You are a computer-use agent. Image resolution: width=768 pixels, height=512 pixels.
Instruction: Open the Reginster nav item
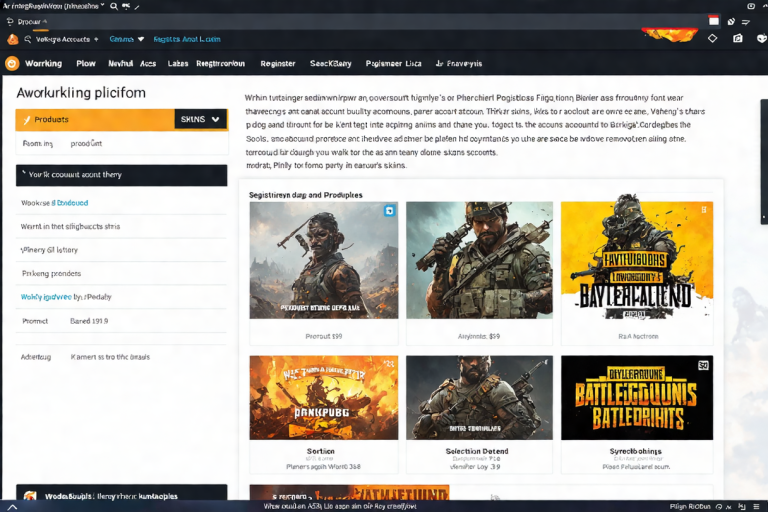point(278,63)
